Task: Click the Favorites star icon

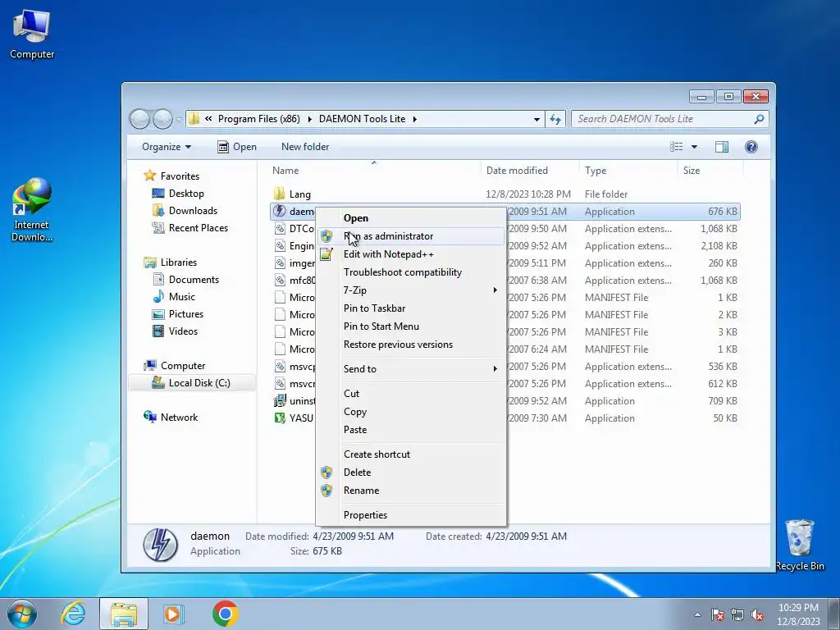Action: coord(149,176)
